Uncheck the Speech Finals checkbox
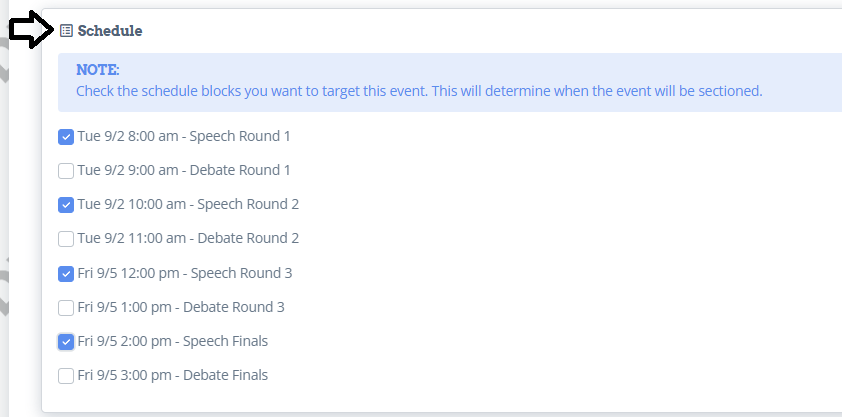This screenshot has height=417, width=842. point(66,342)
